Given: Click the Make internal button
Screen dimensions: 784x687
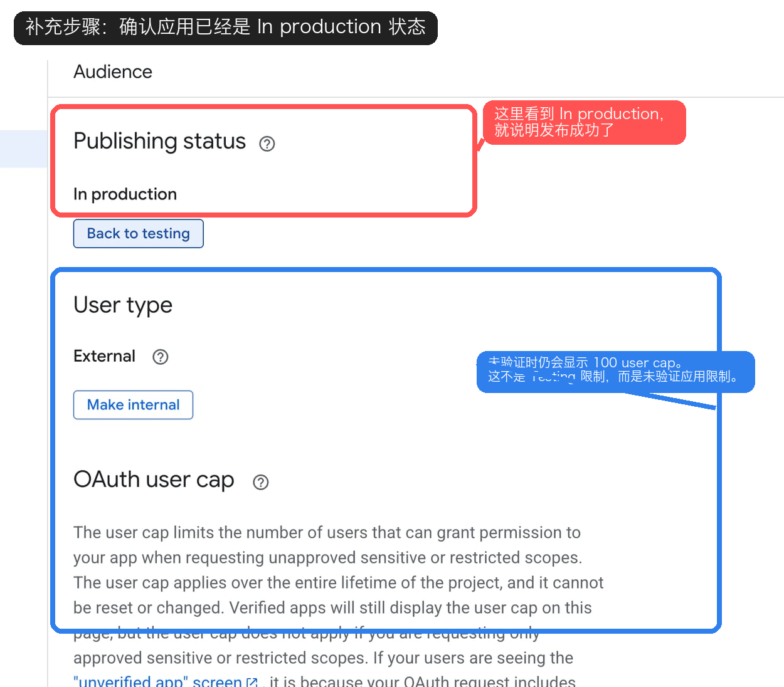Looking at the screenshot, I should (x=133, y=405).
